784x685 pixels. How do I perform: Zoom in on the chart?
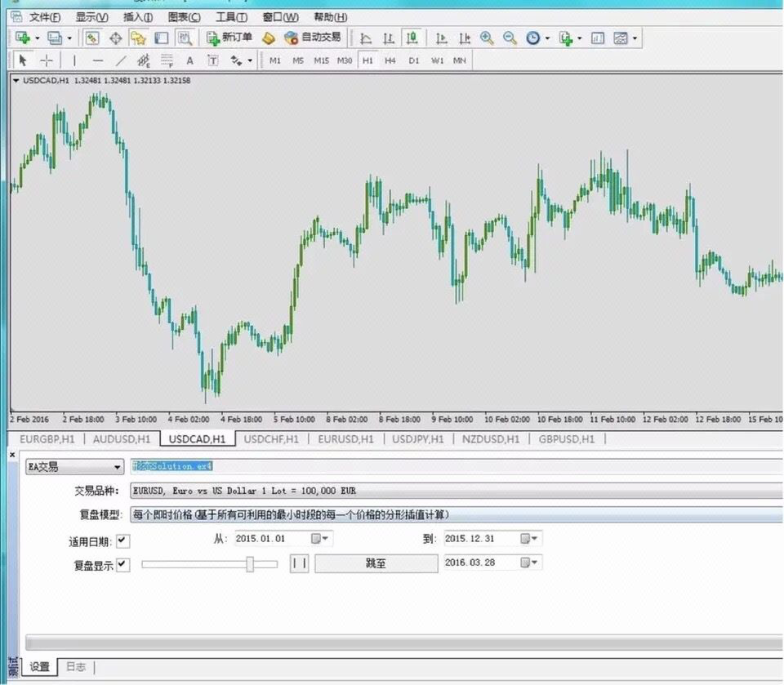click(x=487, y=38)
